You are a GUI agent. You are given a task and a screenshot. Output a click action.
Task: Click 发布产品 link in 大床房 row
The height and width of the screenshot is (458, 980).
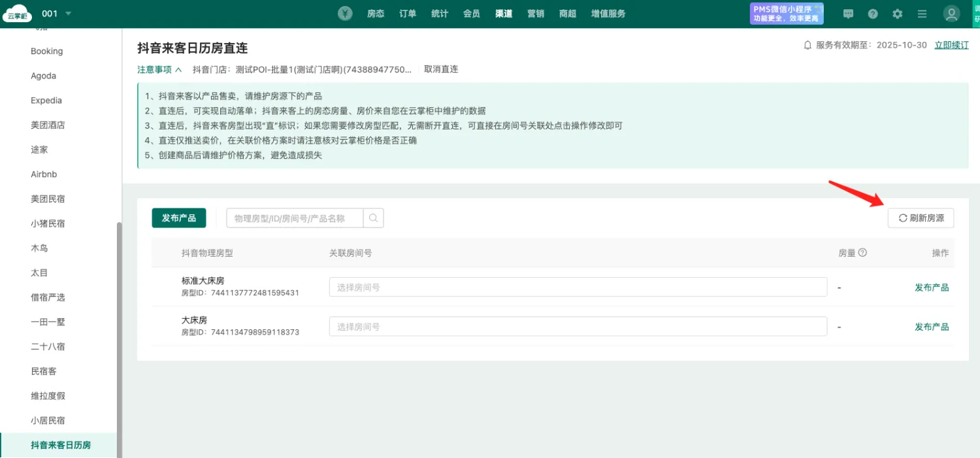932,327
